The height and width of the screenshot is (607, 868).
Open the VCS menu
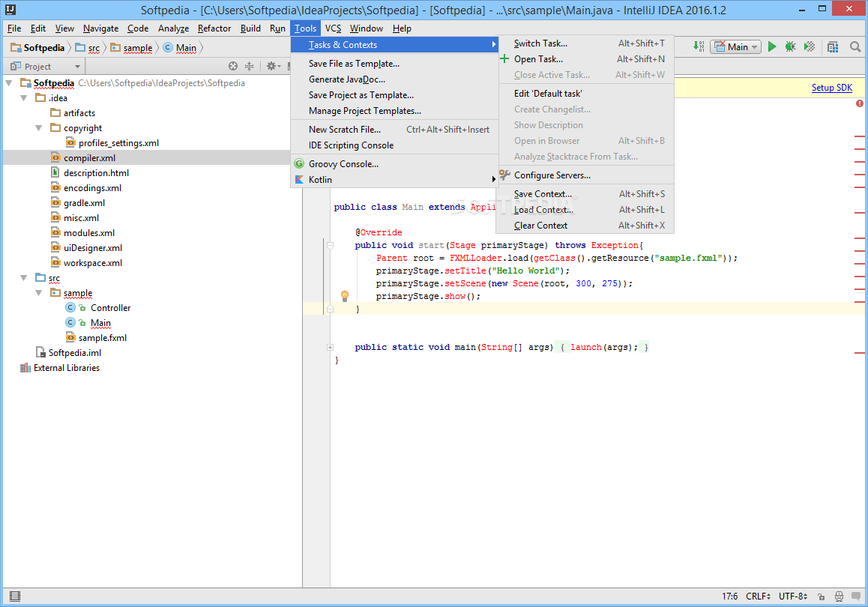[334, 28]
